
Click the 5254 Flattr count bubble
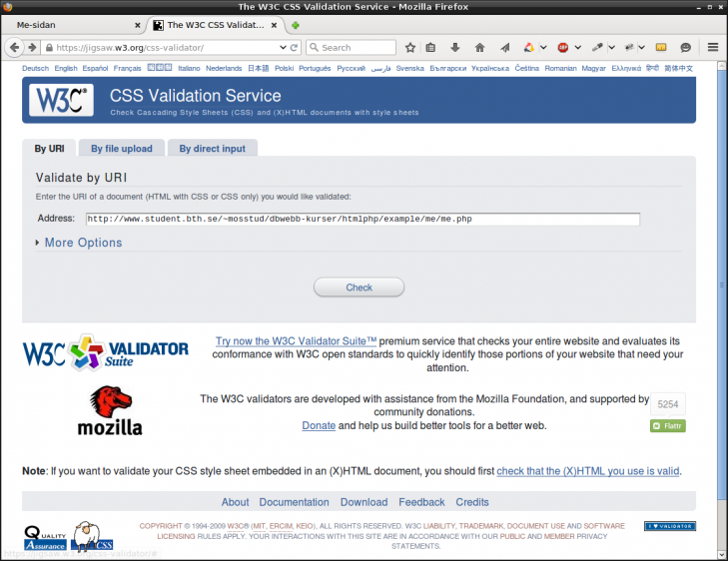pos(668,404)
